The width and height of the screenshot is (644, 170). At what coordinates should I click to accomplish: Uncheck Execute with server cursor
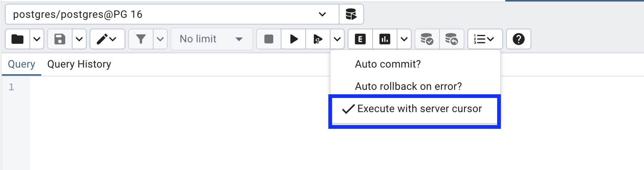point(415,109)
